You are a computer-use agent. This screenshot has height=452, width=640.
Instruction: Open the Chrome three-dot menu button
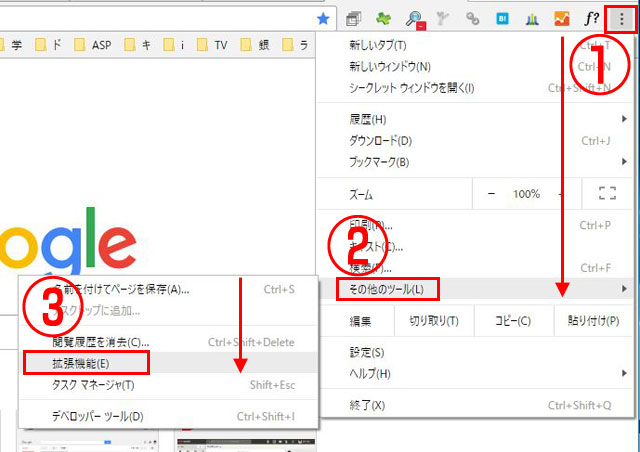[621, 19]
